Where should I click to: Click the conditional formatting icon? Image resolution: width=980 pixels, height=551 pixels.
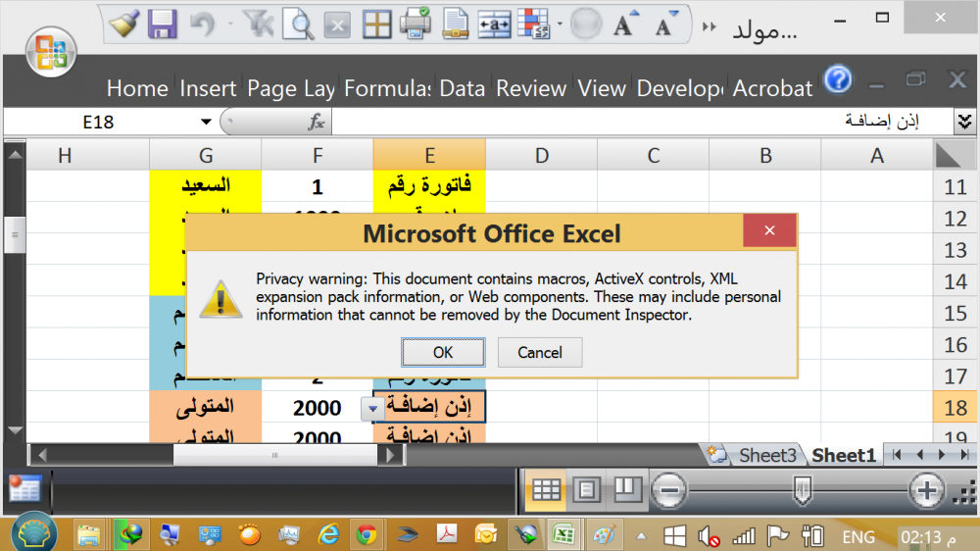[533, 25]
